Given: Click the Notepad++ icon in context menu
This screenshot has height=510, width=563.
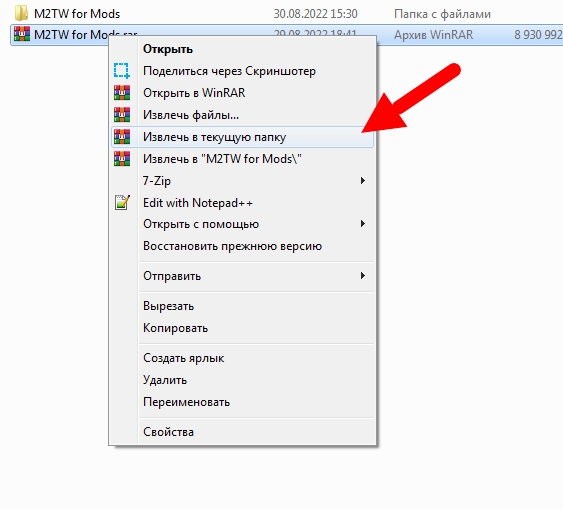Looking at the screenshot, I should pos(122,202).
